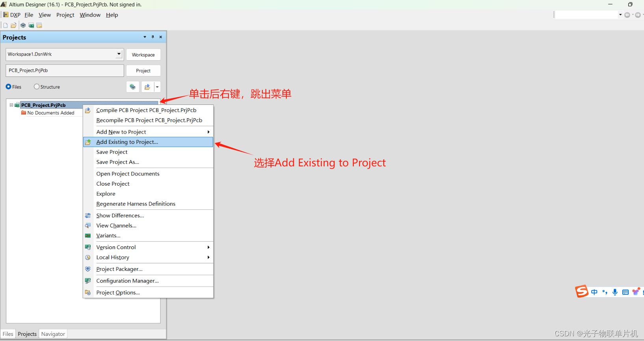Click the Workspace button
Screen dimensions: 644x341
[143, 55]
